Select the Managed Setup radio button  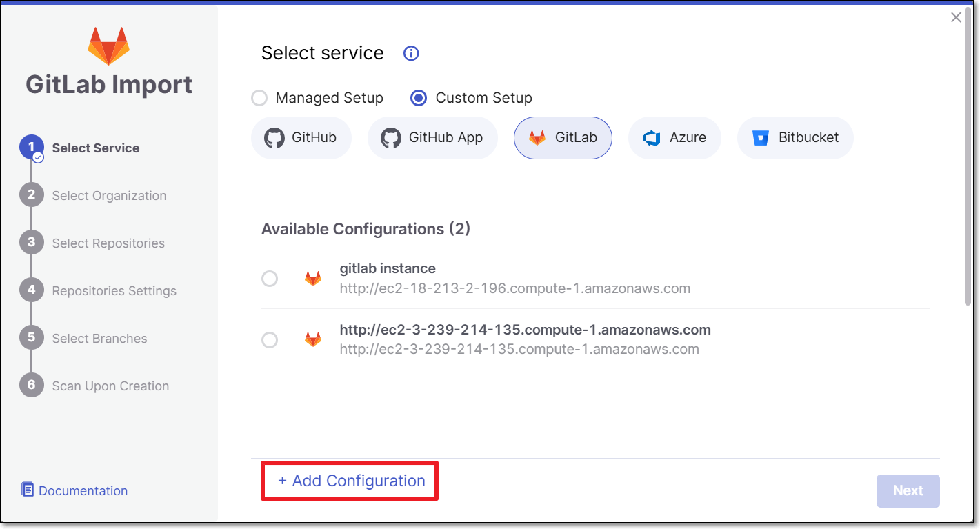point(259,99)
